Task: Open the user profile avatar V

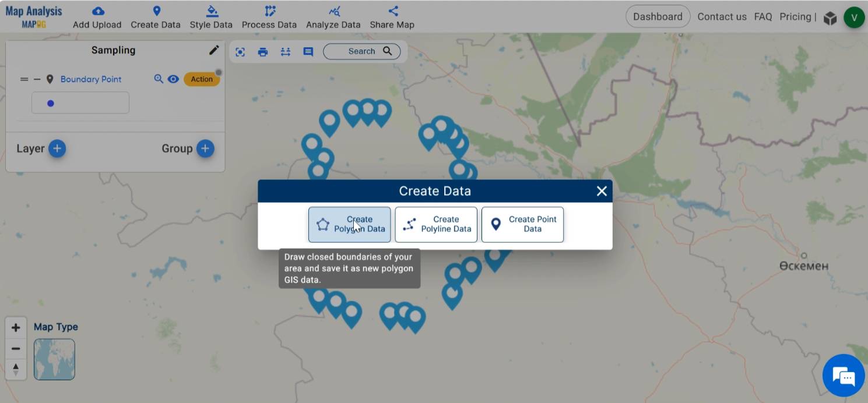Action: [854, 17]
